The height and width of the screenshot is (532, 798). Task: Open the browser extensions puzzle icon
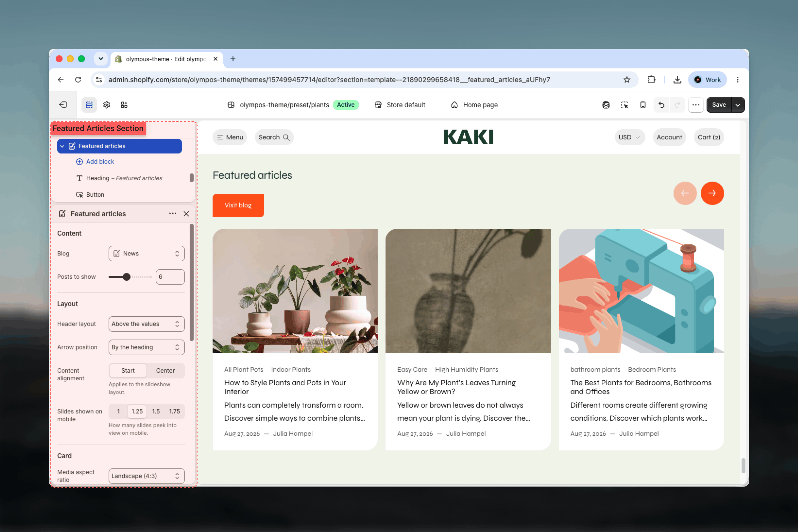(651, 79)
